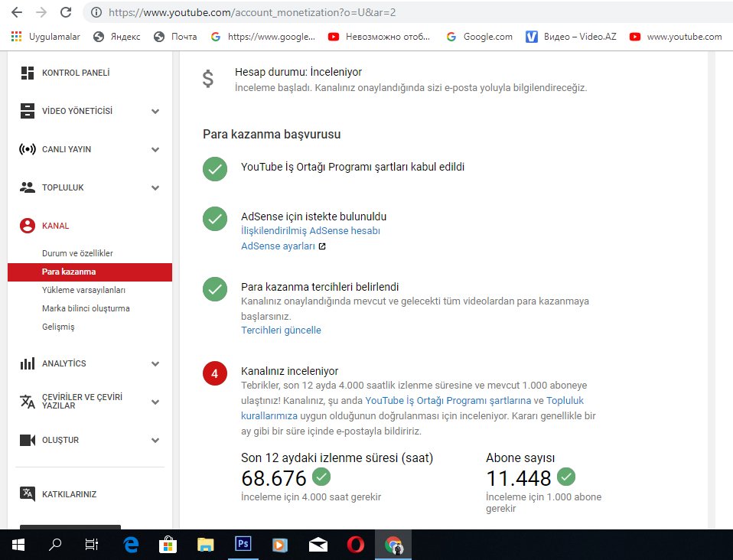
Task: Open the Uygulamalar apps bookmark
Action: (45, 37)
